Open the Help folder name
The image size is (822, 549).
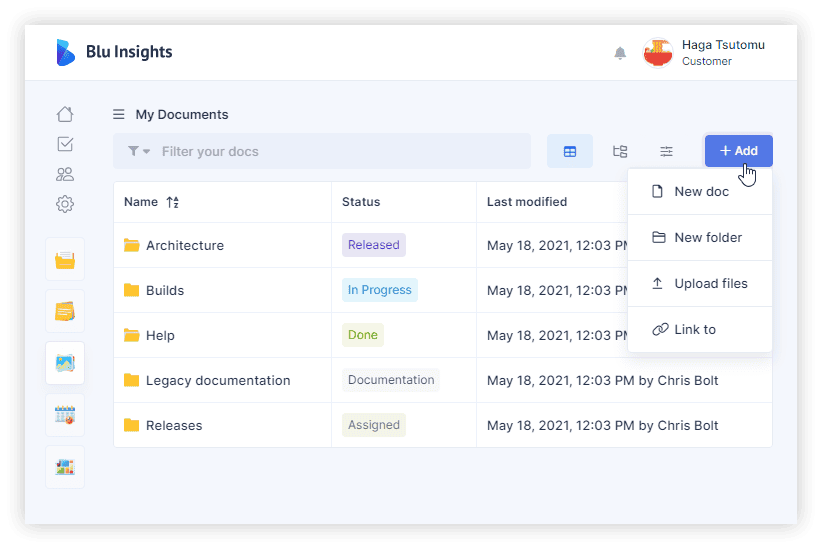pyautogui.click(x=160, y=336)
